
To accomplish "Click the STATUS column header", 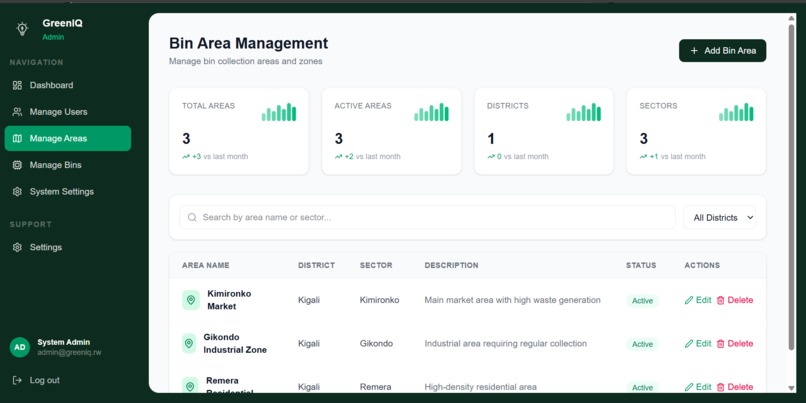I will 641,266.
